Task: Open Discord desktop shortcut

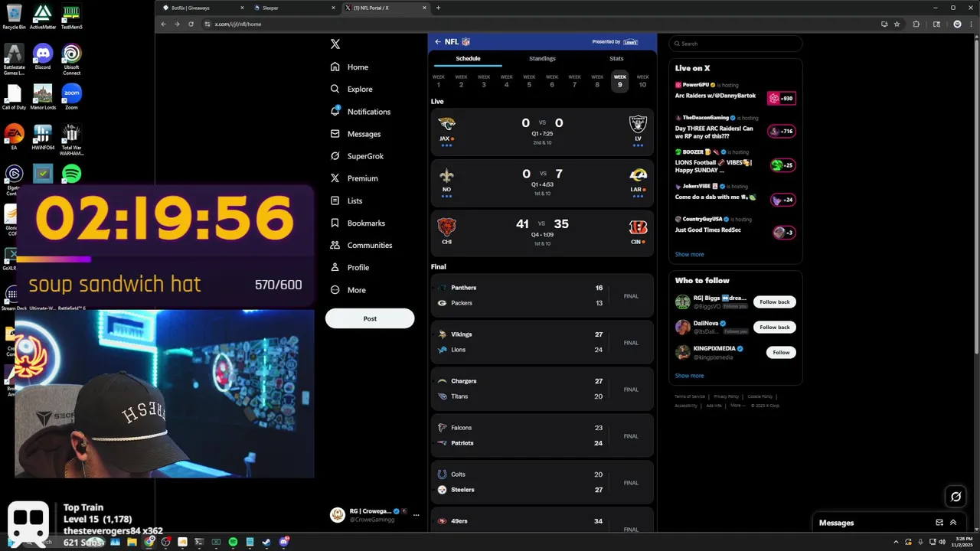Action: point(42,57)
